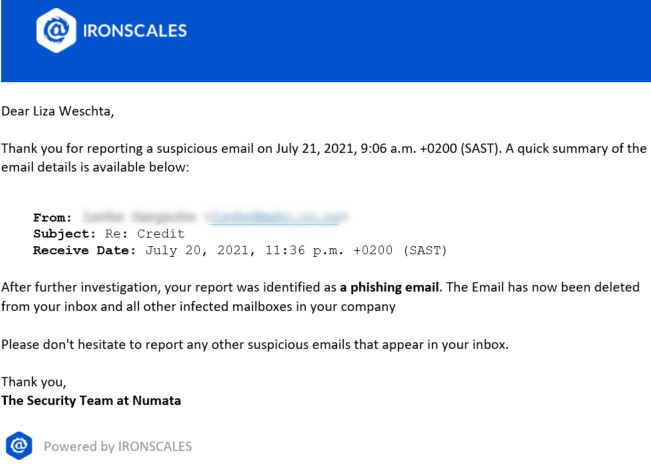The height and width of the screenshot is (464, 651).
Task: Click the bold 'a phishing email' text
Action: [x=389, y=287]
